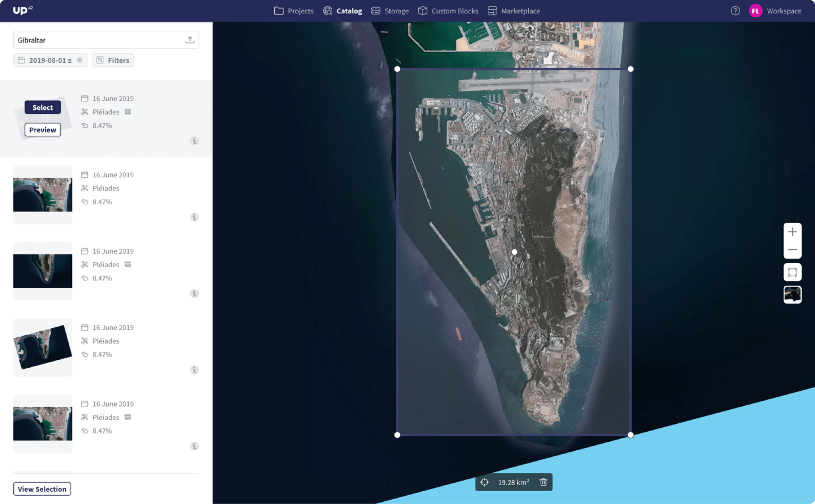
Task: Zoom out on the map
Action: pos(792,250)
